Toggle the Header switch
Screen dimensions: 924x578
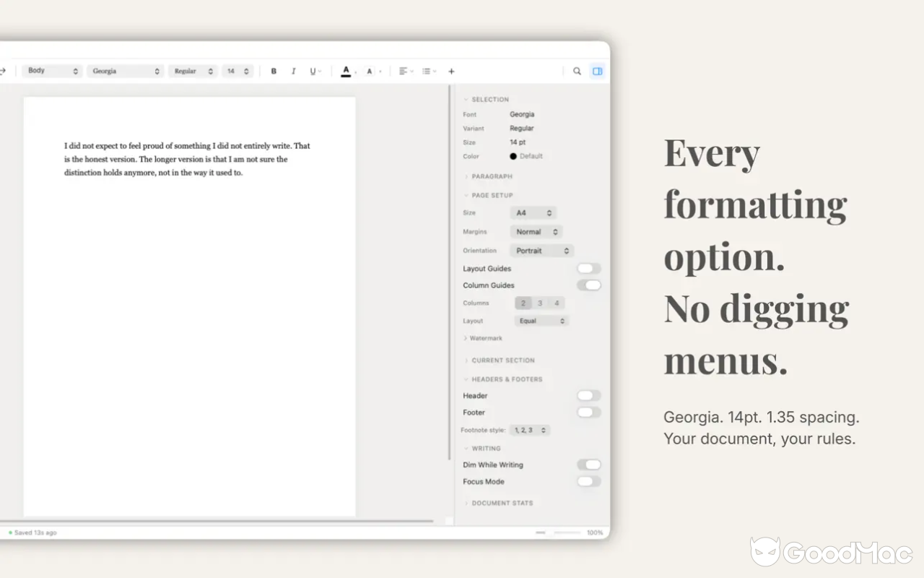(x=589, y=396)
